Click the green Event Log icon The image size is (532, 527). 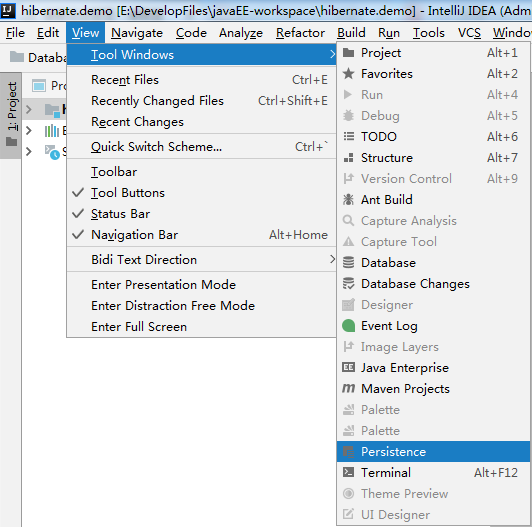coord(348,326)
